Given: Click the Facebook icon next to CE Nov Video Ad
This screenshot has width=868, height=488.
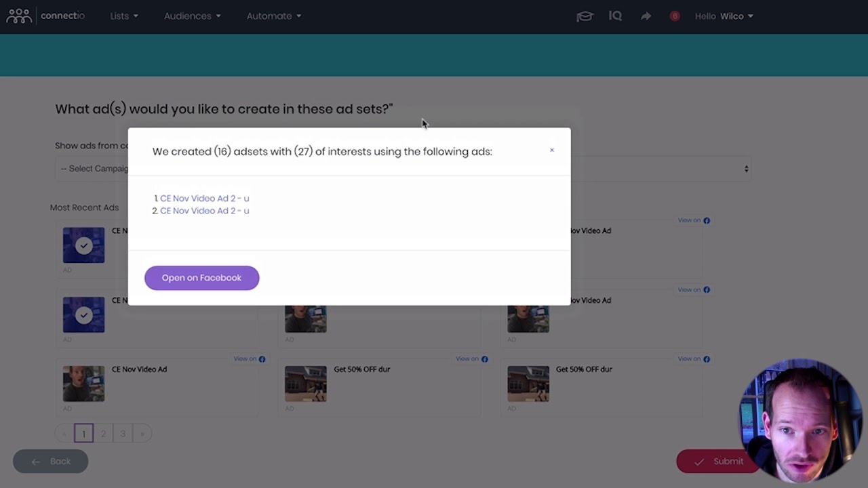Looking at the screenshot, I should (262, 359).
